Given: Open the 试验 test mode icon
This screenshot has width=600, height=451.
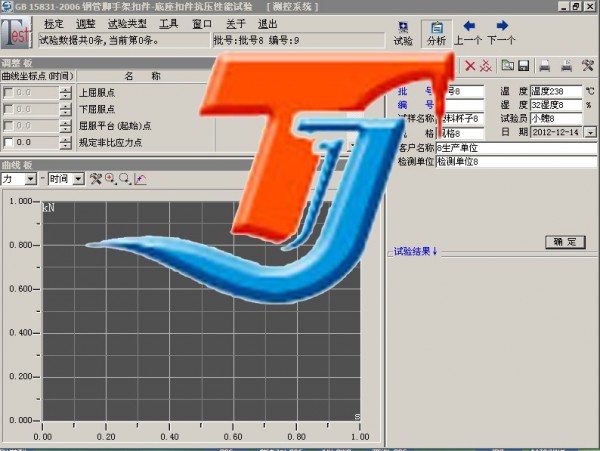Looking at the screenshot, I should tap(403, 33).
